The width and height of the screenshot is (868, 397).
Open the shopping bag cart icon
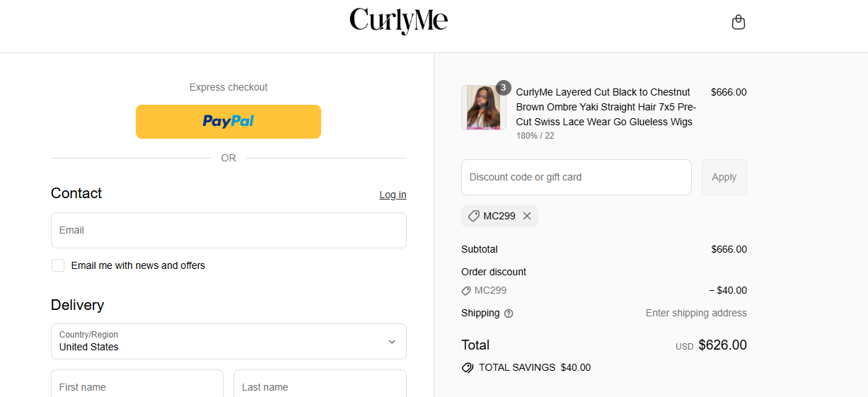738,22
